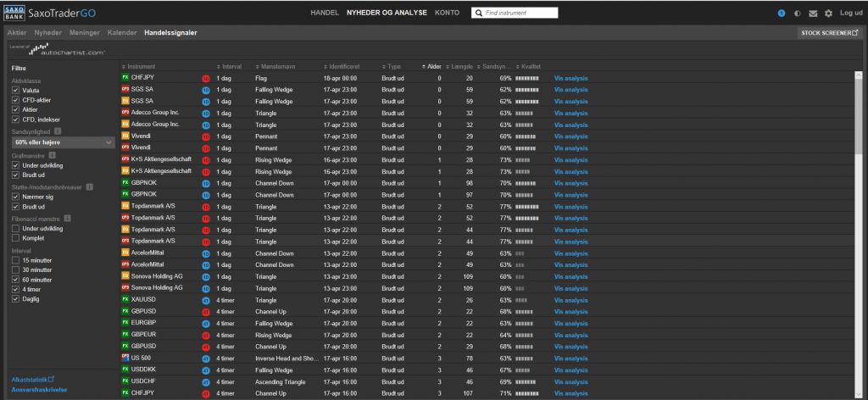Click info icon next to Støtte-/modstandsniveauer
The height and width of the screenshot is (400, 868).
tap(89, 187)
